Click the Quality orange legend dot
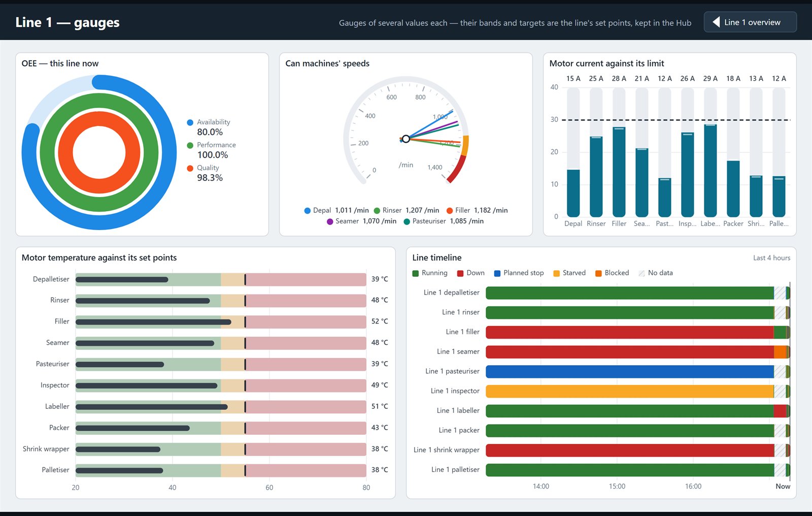Viewport: 812px width, 516px height. point(190,168)
